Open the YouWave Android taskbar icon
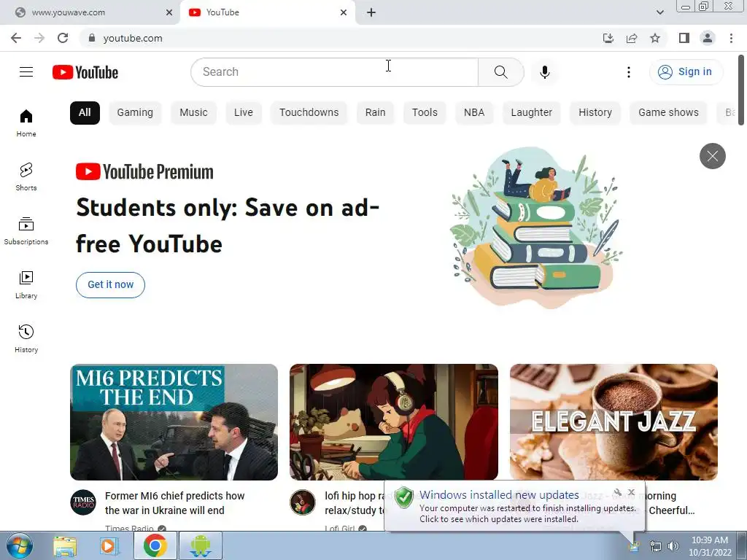The image size is (747, 560). (x=201, y=545)
